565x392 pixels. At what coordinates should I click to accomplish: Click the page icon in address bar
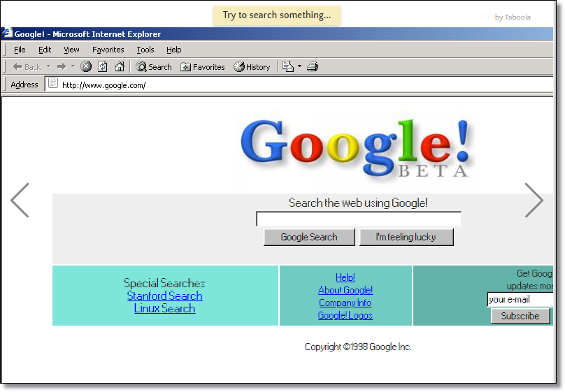tap(53, 84)
